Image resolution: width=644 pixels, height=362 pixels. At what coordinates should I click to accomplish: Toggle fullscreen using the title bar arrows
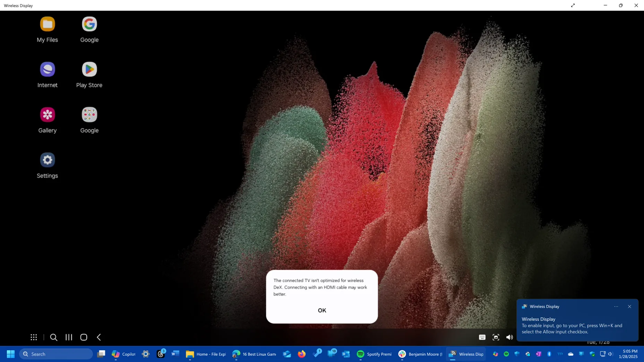point(573,5)
